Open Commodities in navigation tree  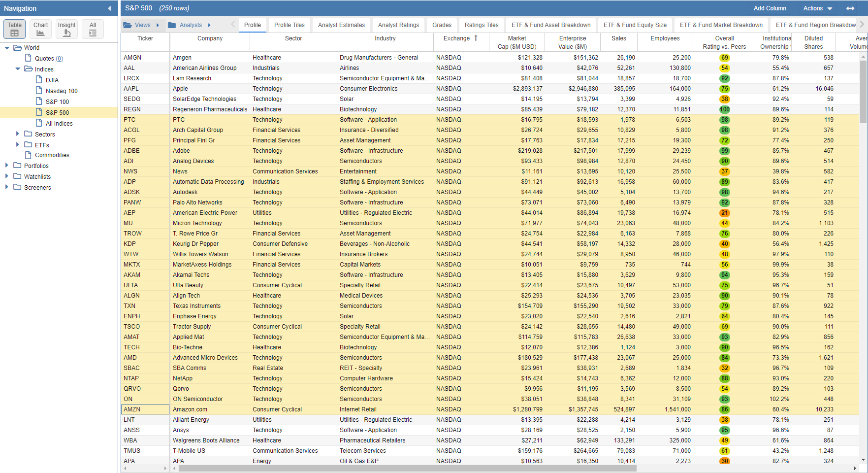pos(52,155)
